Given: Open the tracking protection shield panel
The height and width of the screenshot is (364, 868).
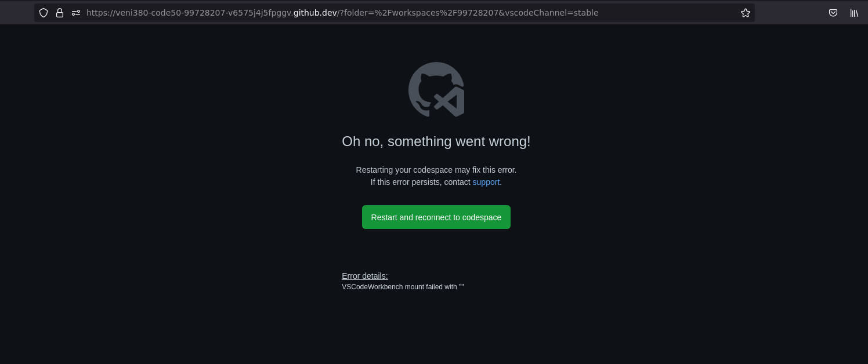Looking at the screenshot, I should [x=44, y=13].
